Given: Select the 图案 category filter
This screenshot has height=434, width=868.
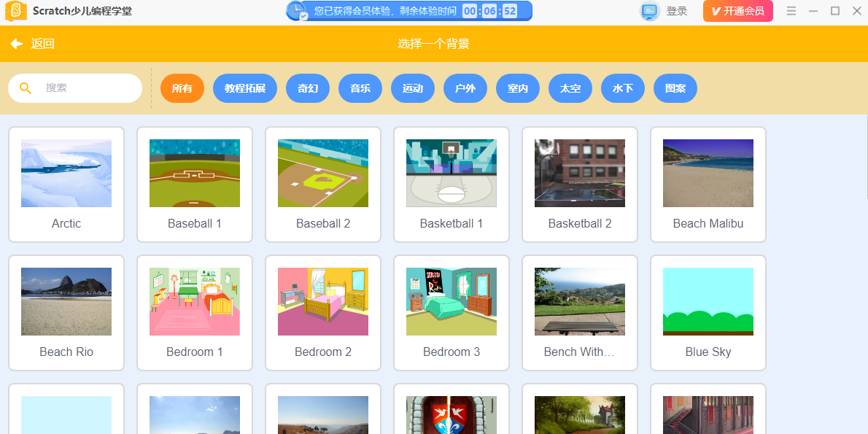Looking at the screenshot, I should click(x=675, y=88).
